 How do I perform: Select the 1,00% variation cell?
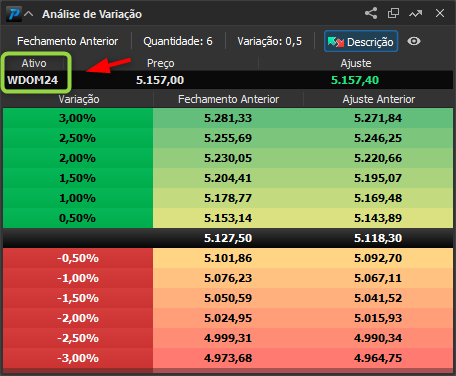78,198
